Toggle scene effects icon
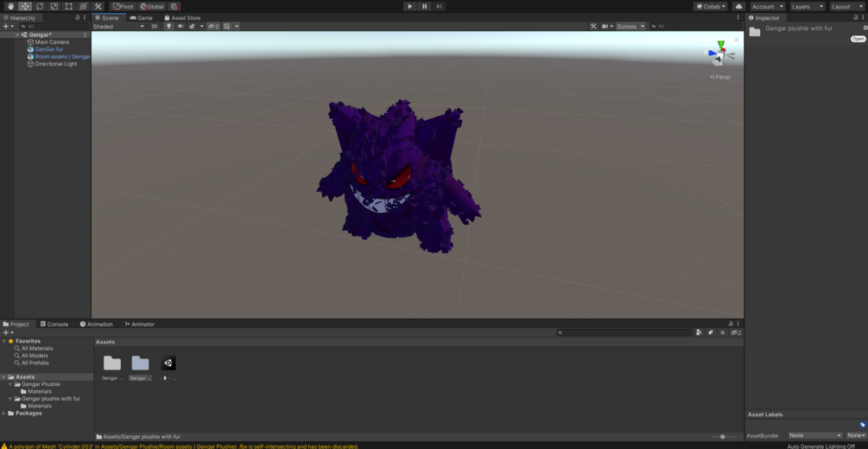Screen dimensions: 868x449 [x=192, y=26]
